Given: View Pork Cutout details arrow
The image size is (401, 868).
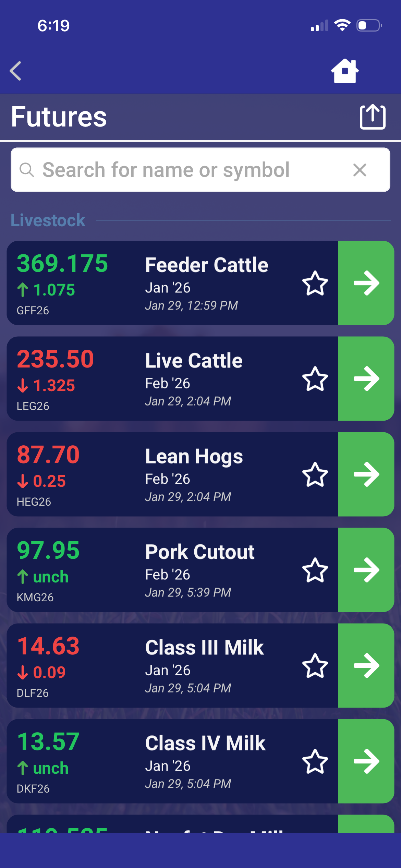Looking at the screenshot, I should pyautogui.click(x=366, y=570).
